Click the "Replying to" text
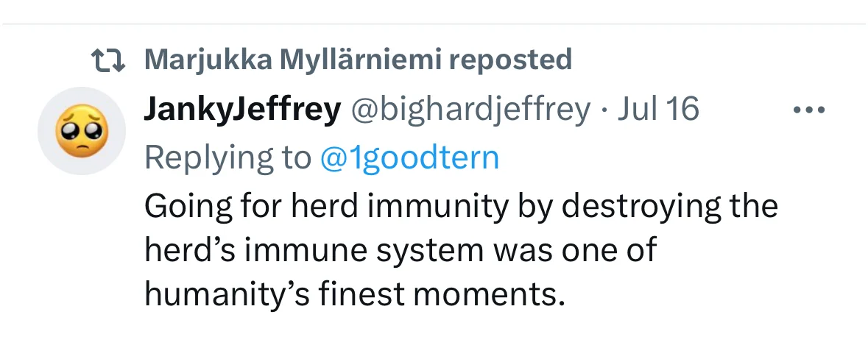Viewport: 868px width, 348px height. pos(227,157)
